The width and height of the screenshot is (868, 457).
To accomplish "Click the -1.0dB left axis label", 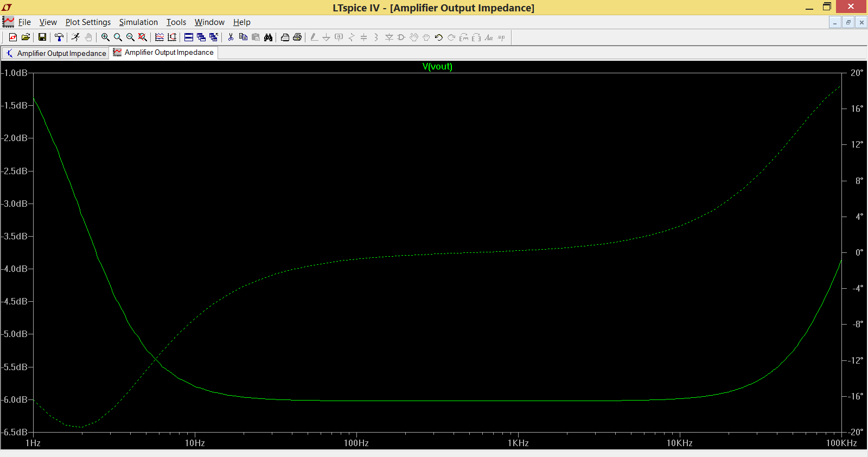I will (14, 73).
